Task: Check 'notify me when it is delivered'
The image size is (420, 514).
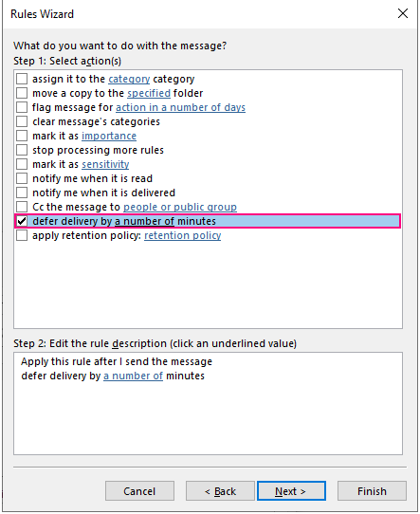Action: pyautogui.click(x=22, y=193)
